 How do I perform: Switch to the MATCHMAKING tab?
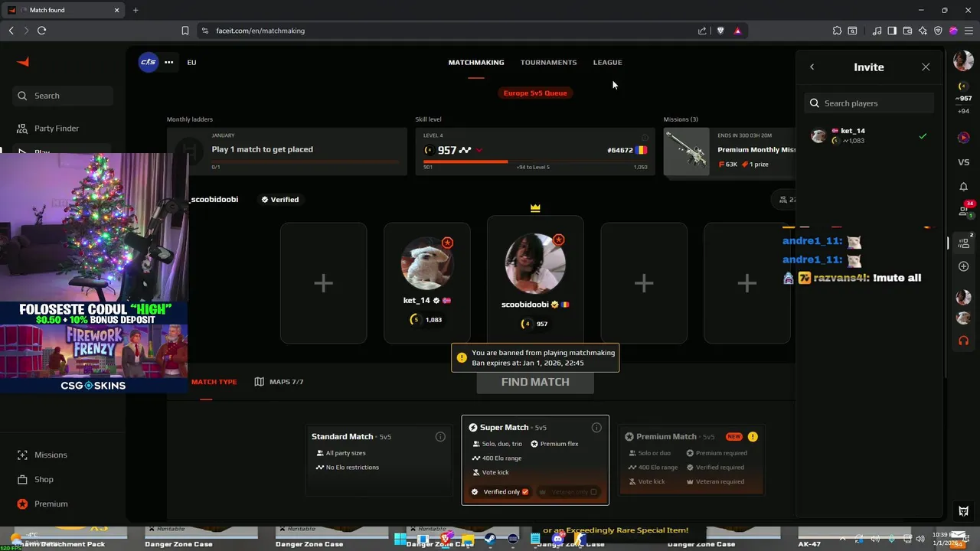click(476, 63)
